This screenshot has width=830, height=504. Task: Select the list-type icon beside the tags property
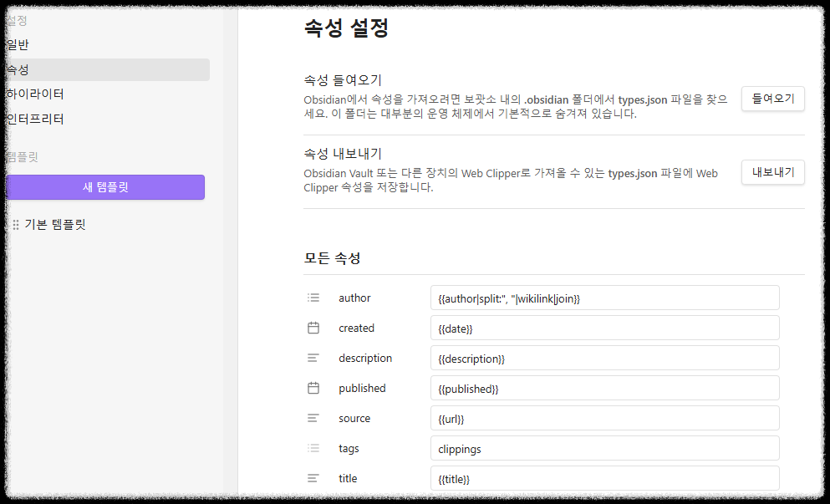pyautogui.click(x=313, y=447)
